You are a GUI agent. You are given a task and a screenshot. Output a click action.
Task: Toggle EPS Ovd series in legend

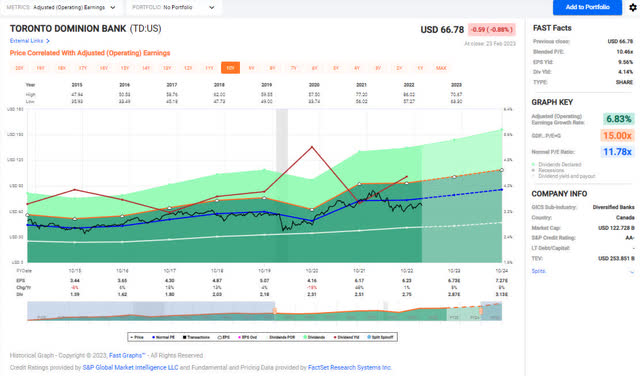248,337
